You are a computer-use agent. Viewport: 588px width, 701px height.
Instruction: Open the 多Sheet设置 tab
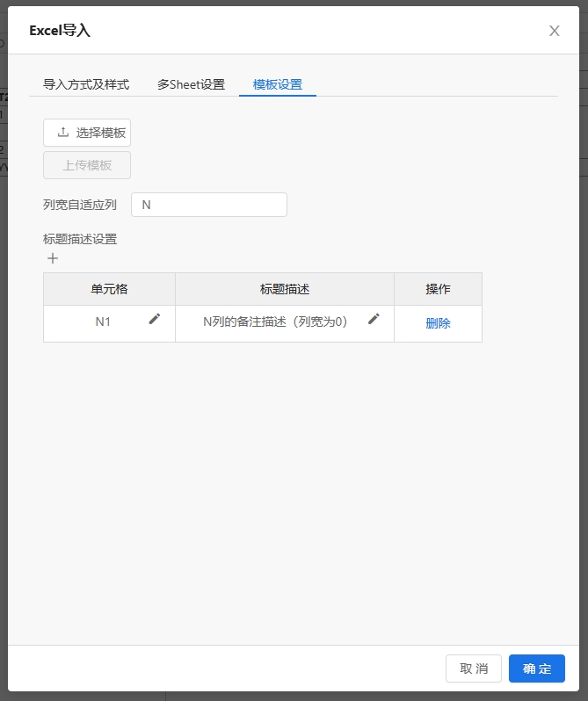click(x=191, y=84)
